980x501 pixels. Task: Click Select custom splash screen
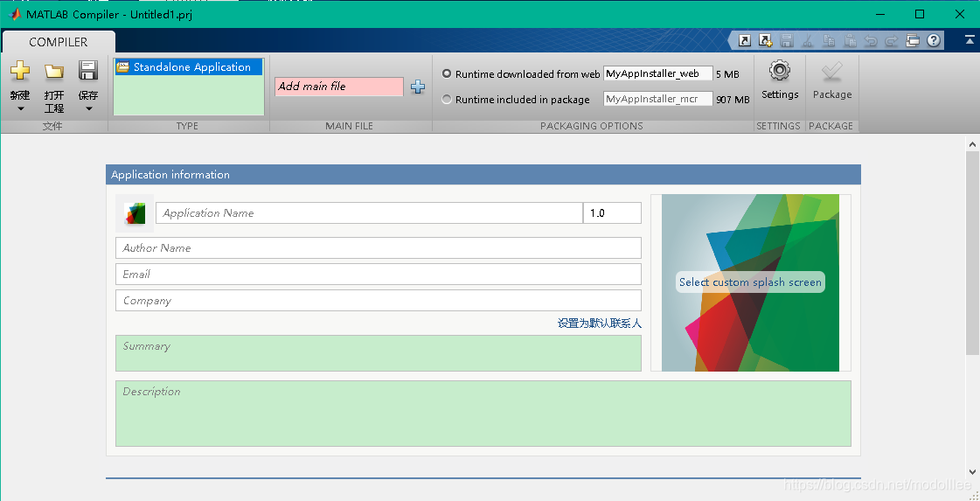(750, 282)
